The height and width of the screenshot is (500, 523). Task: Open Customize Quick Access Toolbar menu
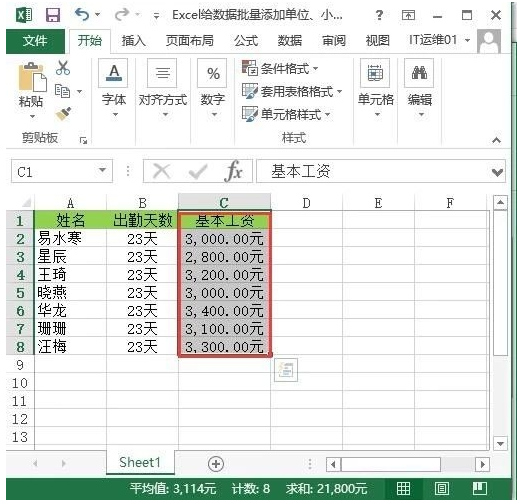(x=156, y=15)
